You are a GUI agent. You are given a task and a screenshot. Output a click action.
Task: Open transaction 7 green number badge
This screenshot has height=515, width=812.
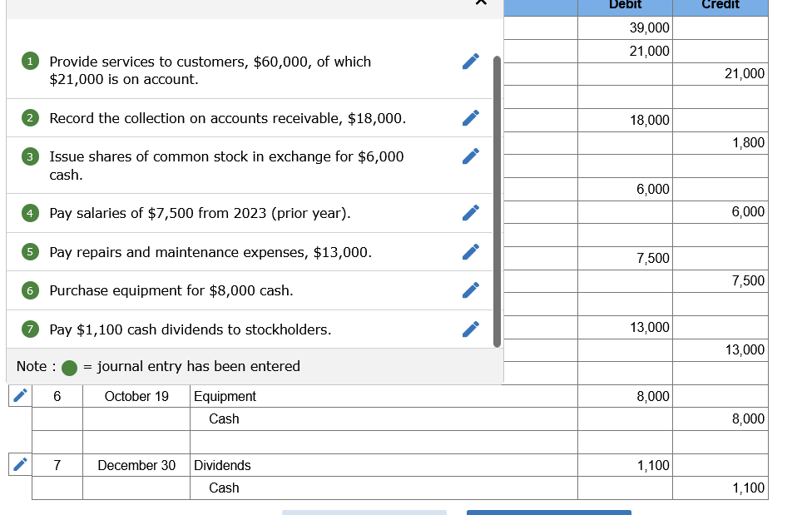(x=30, y=329)
